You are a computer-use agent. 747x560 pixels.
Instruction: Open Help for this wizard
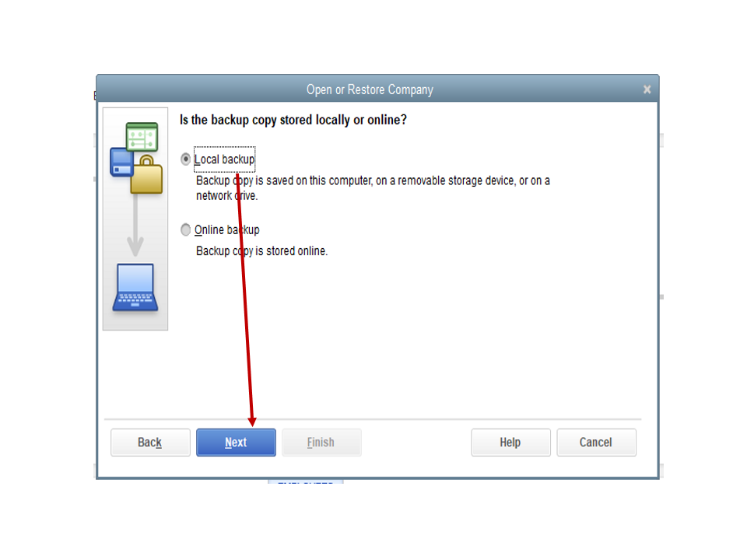click(510, 443)
